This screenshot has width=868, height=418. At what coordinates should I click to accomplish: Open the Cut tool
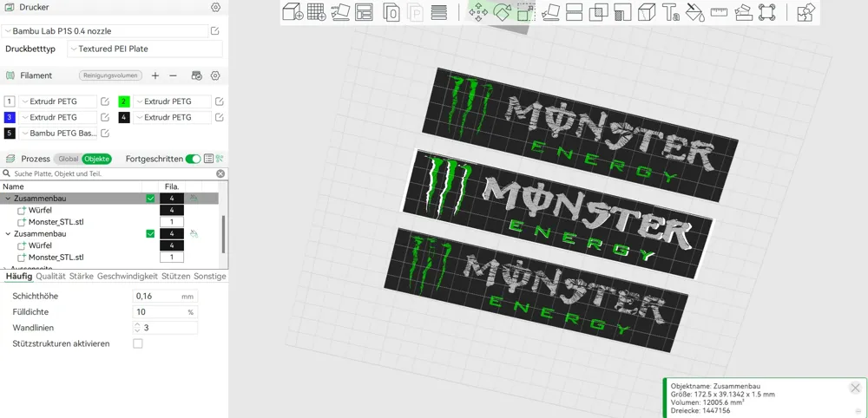click(x=574, y=11)
